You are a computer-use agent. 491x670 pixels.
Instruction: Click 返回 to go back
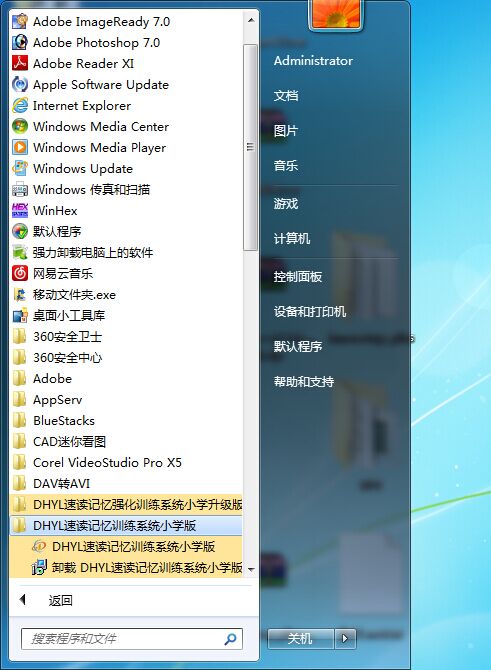[x=60, y=600]
